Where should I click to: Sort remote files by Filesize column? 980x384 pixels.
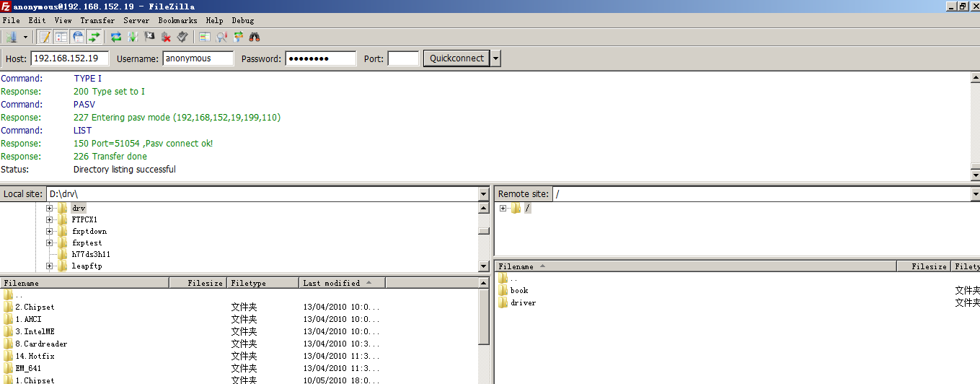coord(924,266)
